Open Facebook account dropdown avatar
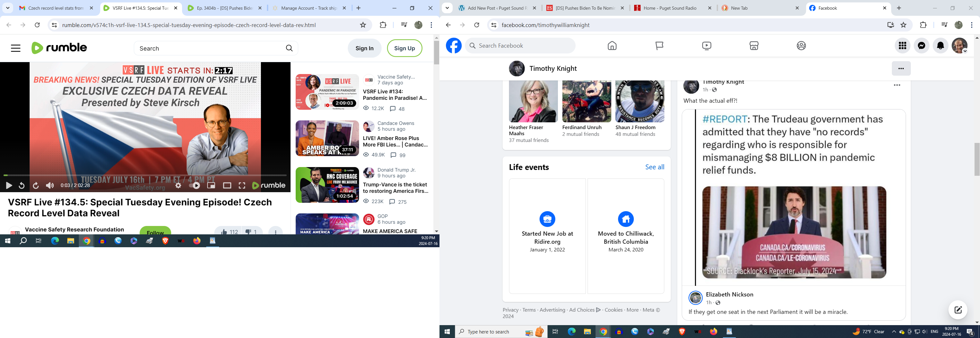This screenshot has height=338, width=980. point(959,46)
